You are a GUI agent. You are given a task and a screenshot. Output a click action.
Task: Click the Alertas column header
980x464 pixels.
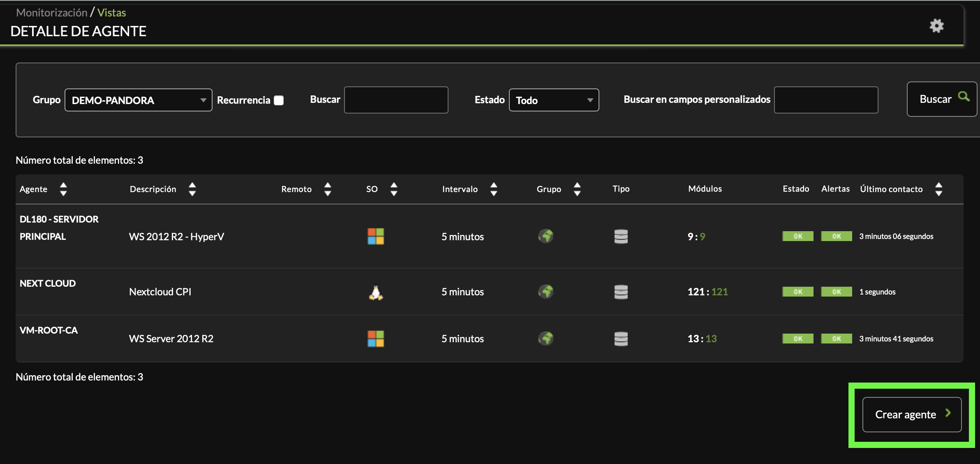coord(835,188)
